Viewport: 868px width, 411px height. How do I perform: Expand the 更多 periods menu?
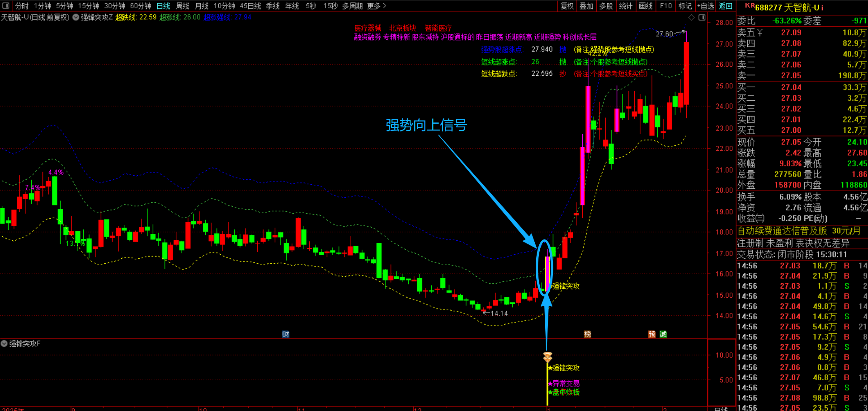click(x=377, y=6)
